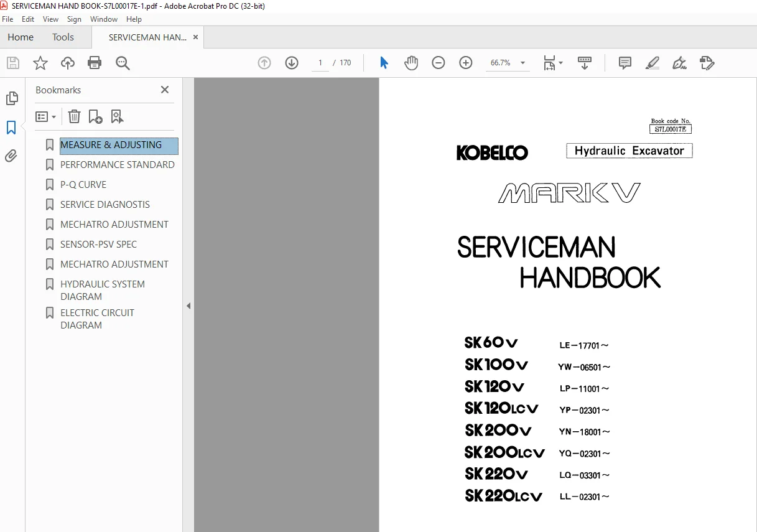This screenshot has height=532, width=757.
Task: Jump to PERFORMANCE STANDARD bookmark
Action: click(117, 165)
